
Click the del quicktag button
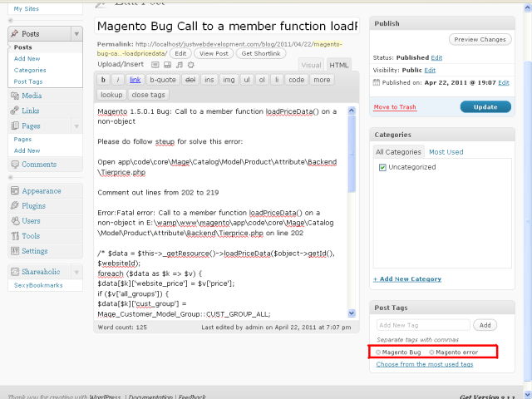tap(190, 80)
